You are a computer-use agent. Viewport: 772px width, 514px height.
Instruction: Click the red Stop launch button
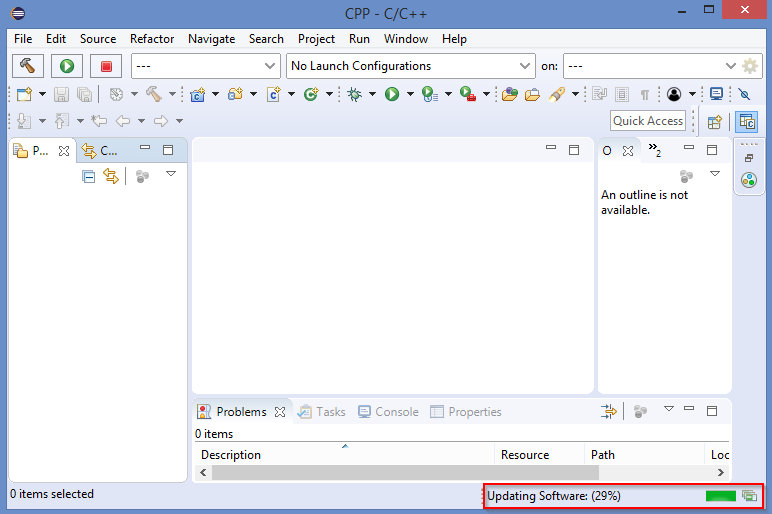point(105,66)
